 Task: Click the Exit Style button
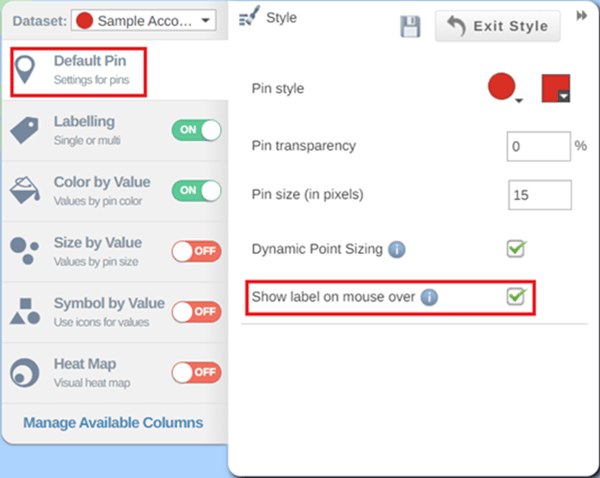[x=498, y=26]
